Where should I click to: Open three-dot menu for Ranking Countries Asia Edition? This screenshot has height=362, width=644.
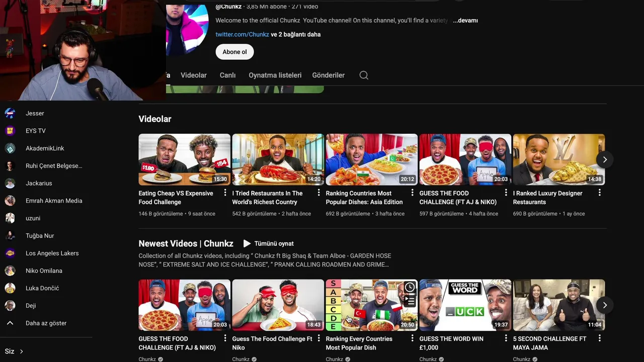[x=412, y=193]
